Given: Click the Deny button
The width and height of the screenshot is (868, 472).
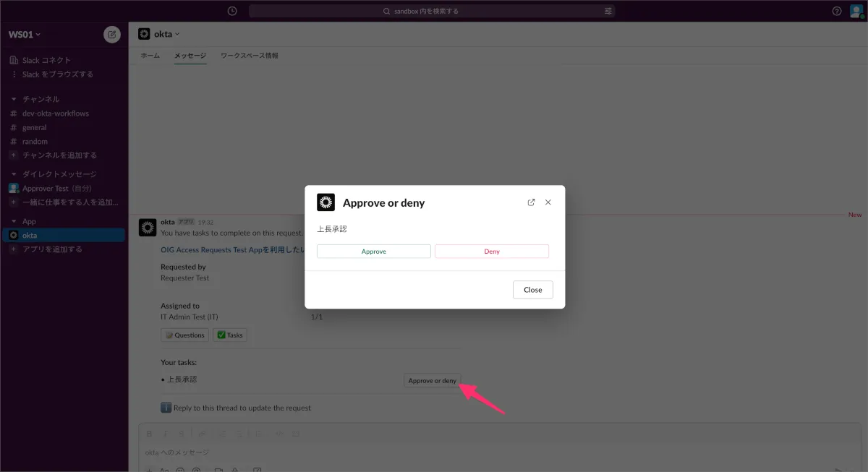Looking at the screenshot, I should coord(492,252).
